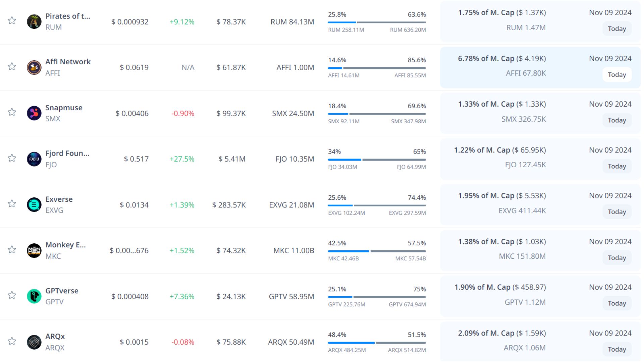Add Exverse to watchlist with star
The width and height of the screenshot is (644, 362).
point(12,203)
